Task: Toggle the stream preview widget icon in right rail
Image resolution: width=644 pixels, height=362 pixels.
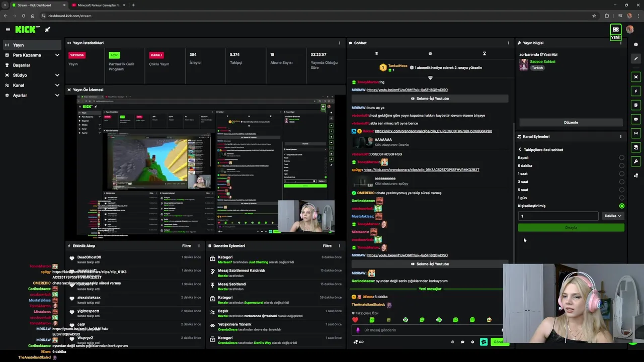Action: point(636,77)
